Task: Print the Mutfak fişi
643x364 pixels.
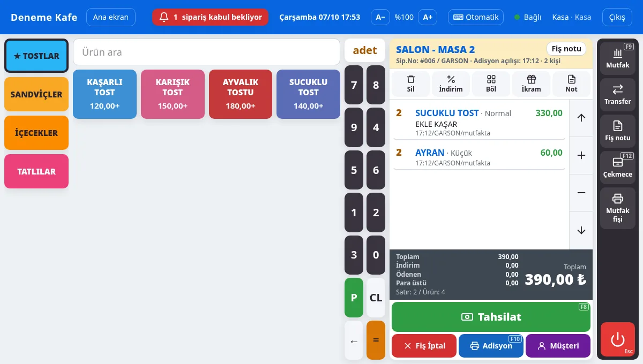Action: point(618,208)
